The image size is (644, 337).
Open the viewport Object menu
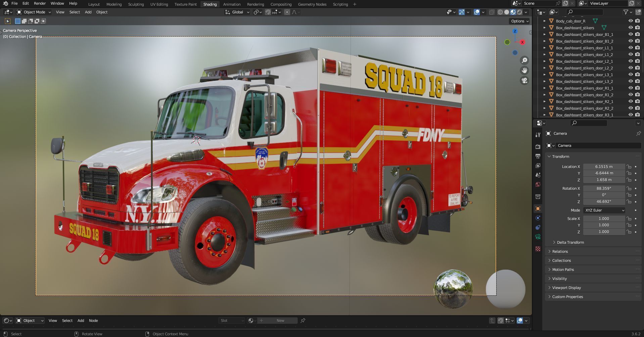(102, 12)
